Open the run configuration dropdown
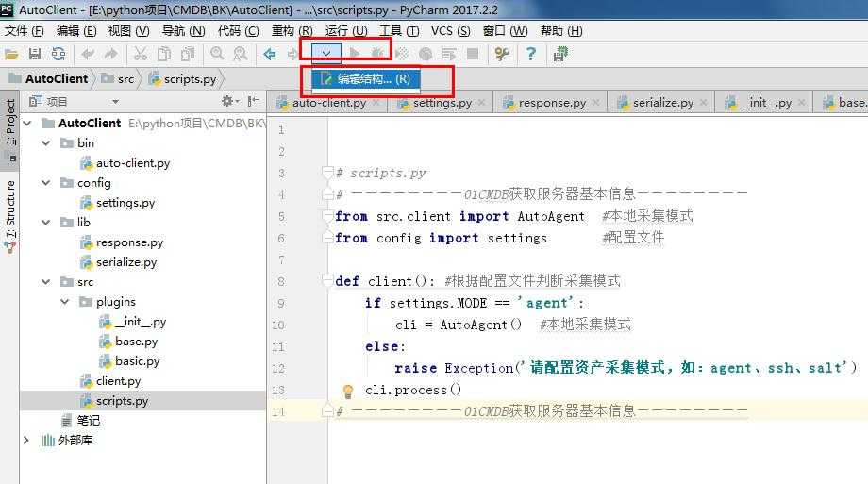The height and width of the screenshot is (484, 868). [326, 54]
